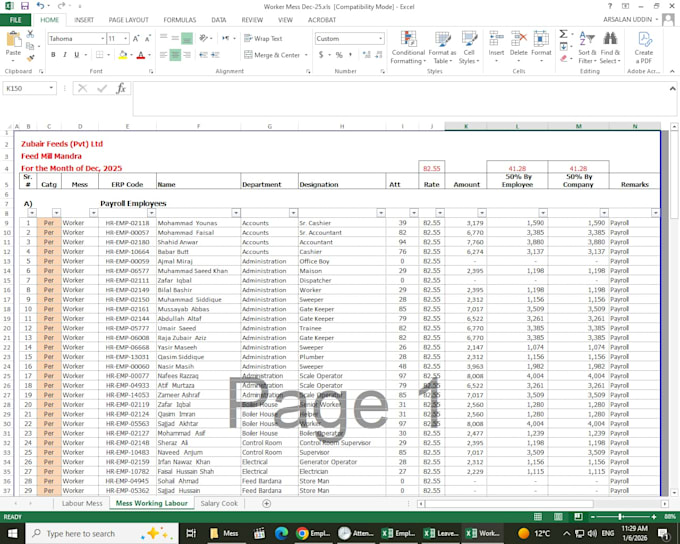Switch to the INSERT ribbon tab
Image resolution: width=680 pixels, height=544 pixels.
tap(84, 20)
